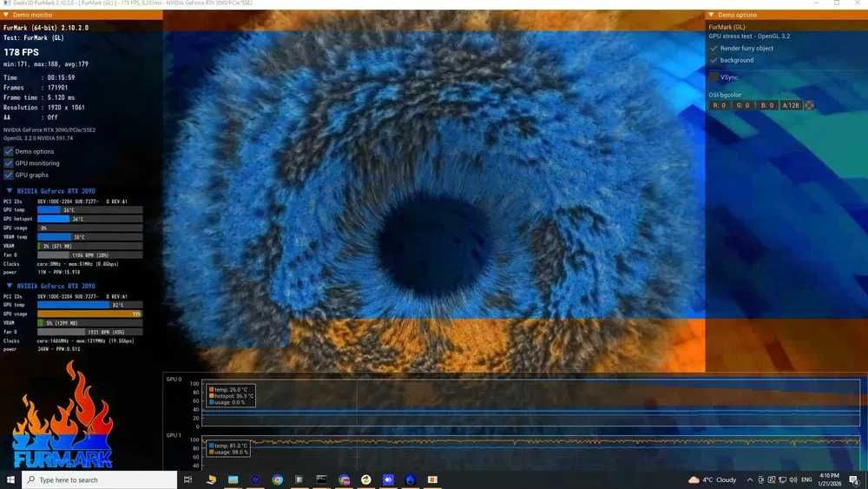Image resolution: width=868 pixels, height=489 pixels.
Task: Click the OSI bgcolor A:128 alpha field
Action: [791, 105]
